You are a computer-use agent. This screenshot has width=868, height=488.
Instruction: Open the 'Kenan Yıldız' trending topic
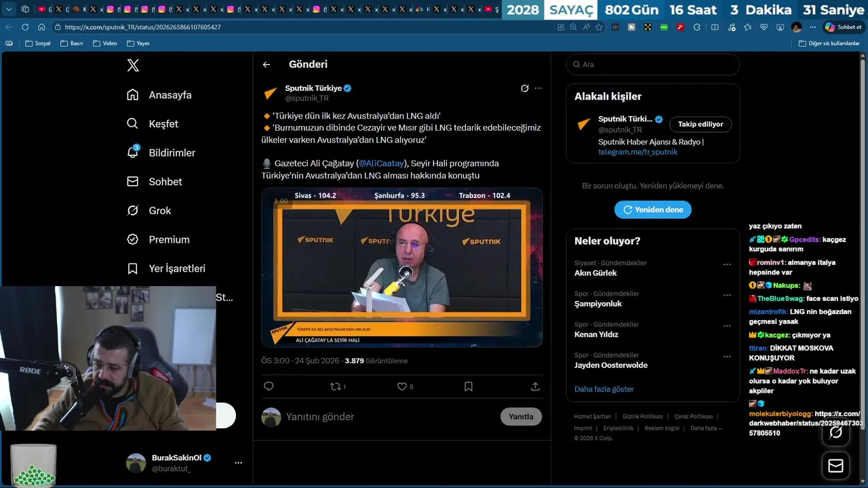pos(596,334)
